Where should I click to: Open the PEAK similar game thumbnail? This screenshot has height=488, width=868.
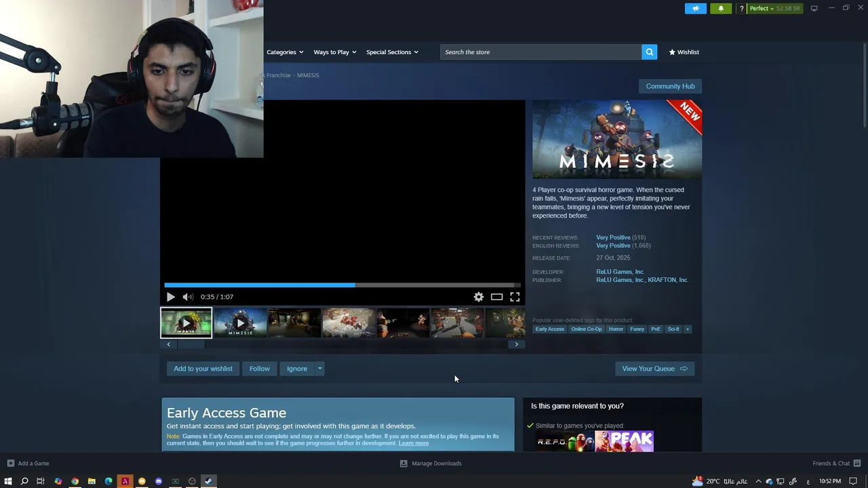click(624, 441)
